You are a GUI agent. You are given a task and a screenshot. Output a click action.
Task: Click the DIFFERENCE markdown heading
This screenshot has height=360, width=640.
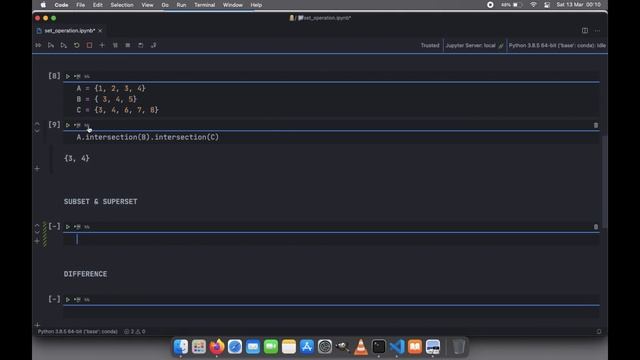click(x=85, y=274)
